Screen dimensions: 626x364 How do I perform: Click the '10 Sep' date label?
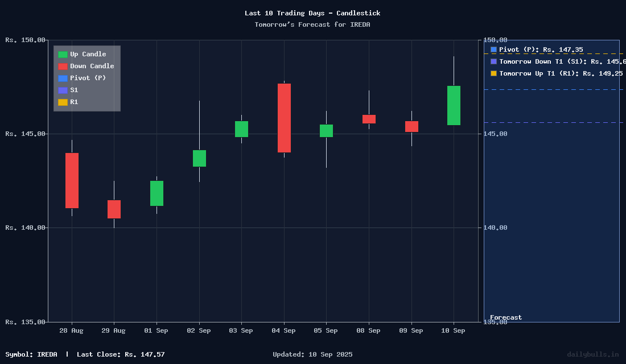point(453,330)
